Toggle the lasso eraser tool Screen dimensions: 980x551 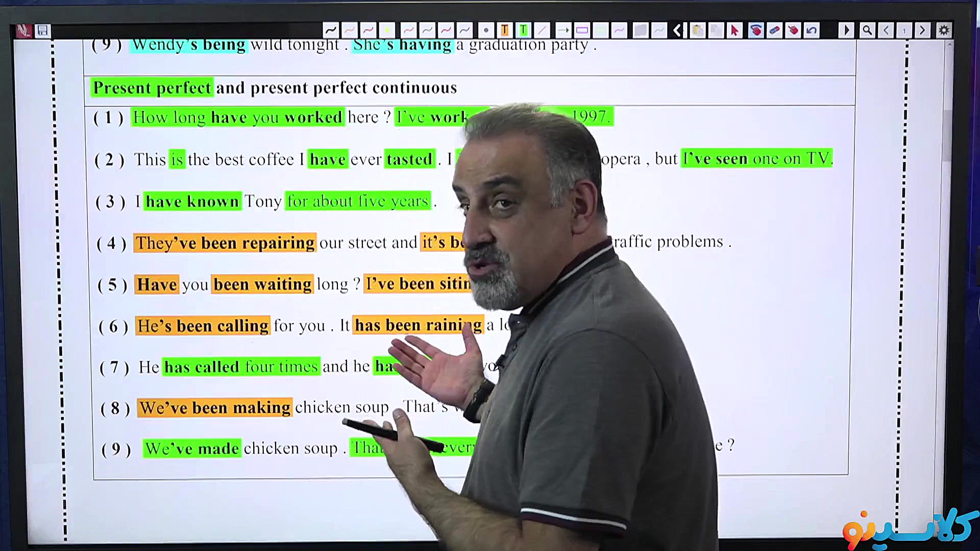click(x=755, y=30)
